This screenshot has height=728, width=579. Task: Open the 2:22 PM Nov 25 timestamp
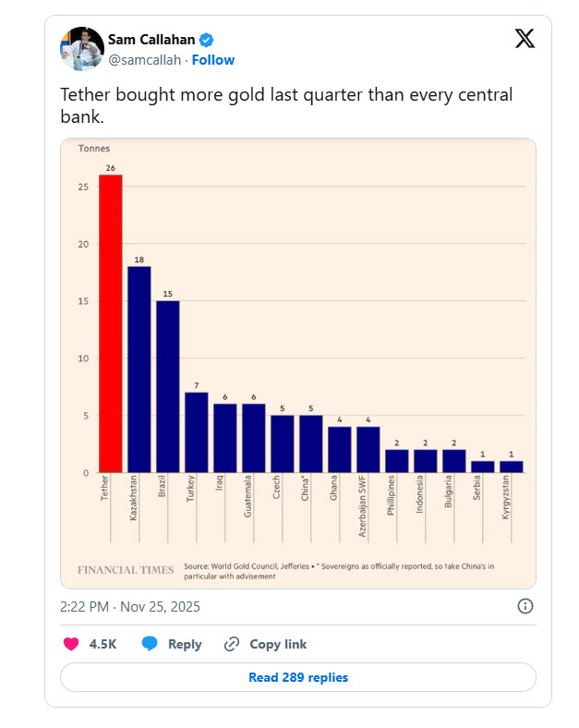pyautogui.click(x=129, y=607)
